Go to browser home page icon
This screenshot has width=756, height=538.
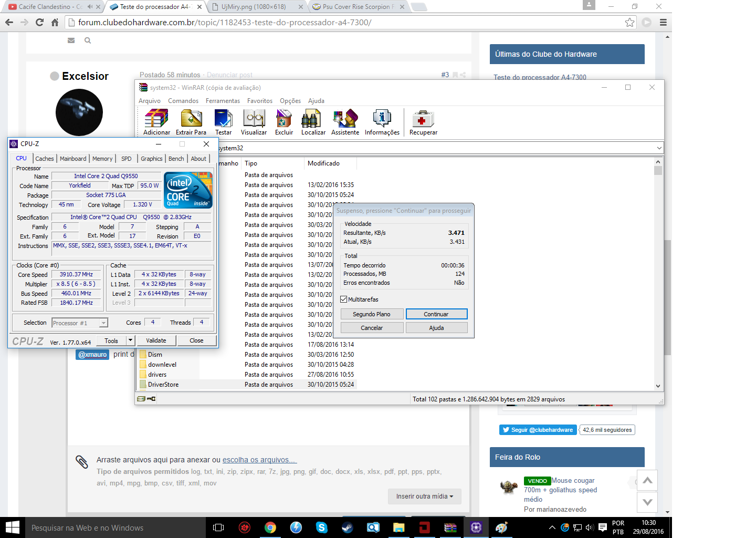coord(55,22)
